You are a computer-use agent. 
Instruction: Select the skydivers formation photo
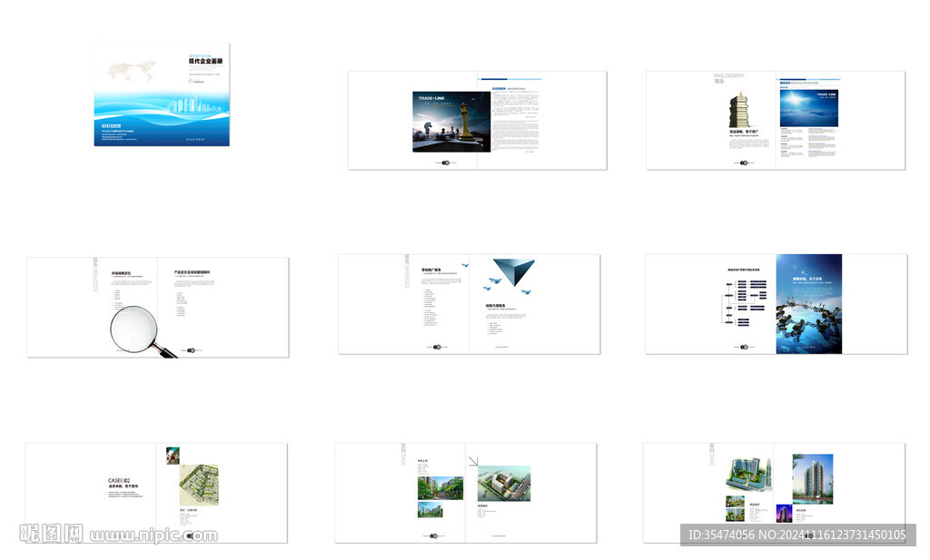809,304
